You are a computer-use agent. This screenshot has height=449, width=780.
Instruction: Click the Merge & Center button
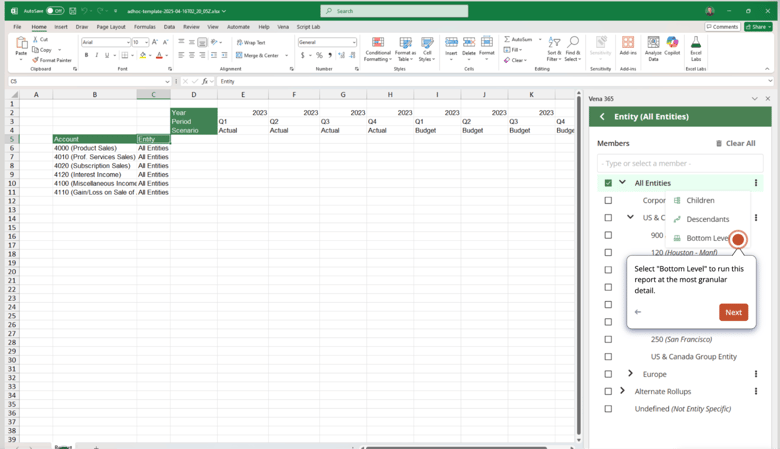258,56
